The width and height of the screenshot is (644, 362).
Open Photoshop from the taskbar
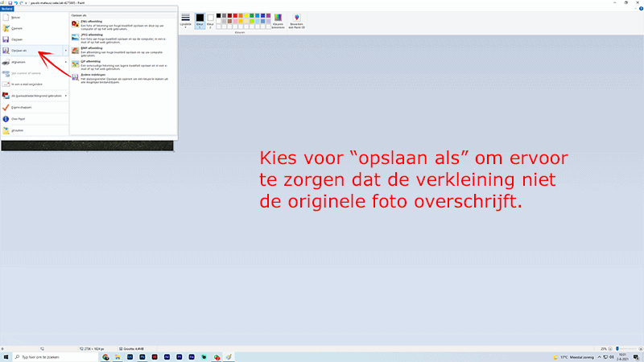click(142, 357)
